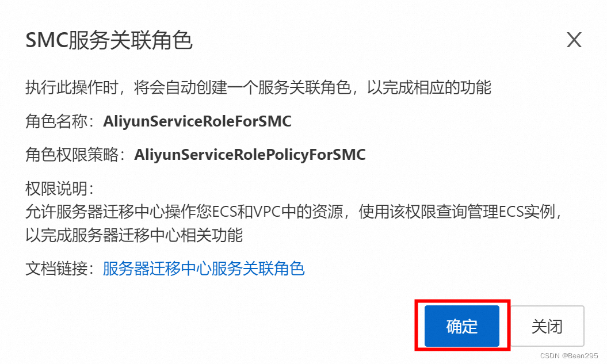
Task: Click the 角色权限策略 label
Action: pyautogui.click(x=71, y=155)
